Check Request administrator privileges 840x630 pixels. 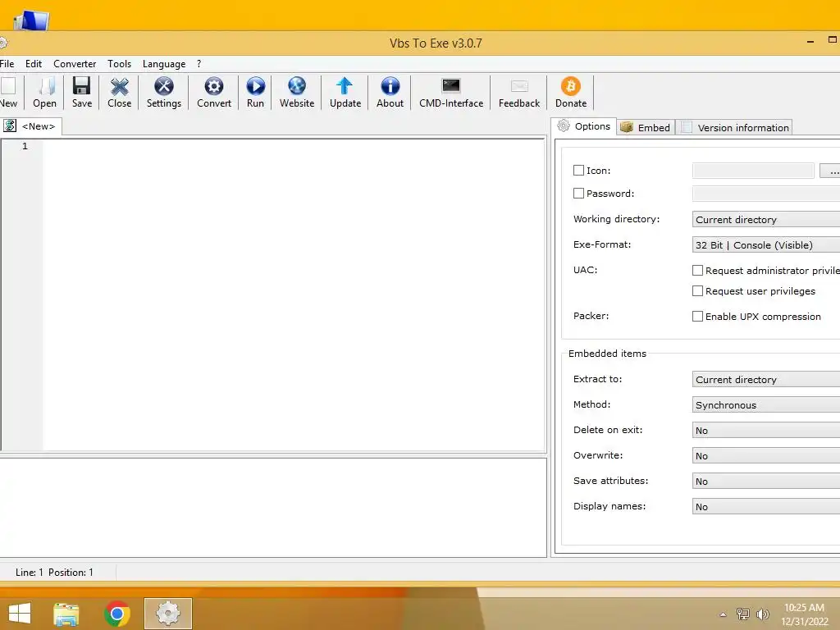(697, 271)
